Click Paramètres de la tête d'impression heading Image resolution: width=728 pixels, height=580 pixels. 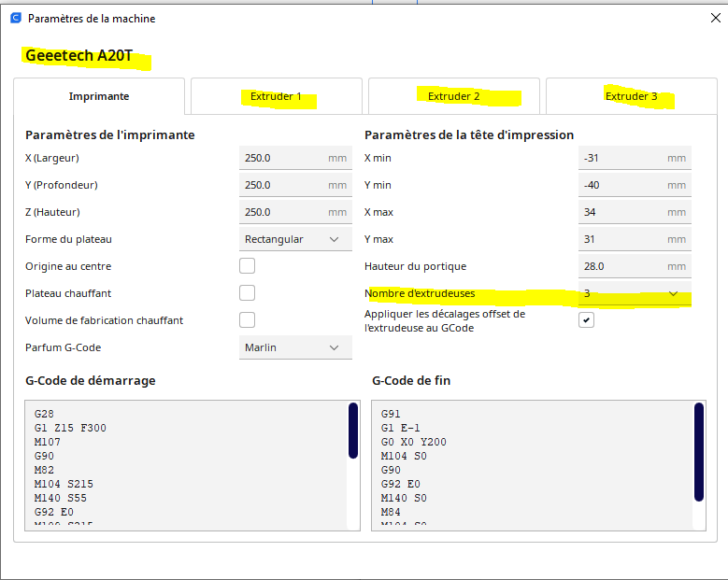pos(469,135)
